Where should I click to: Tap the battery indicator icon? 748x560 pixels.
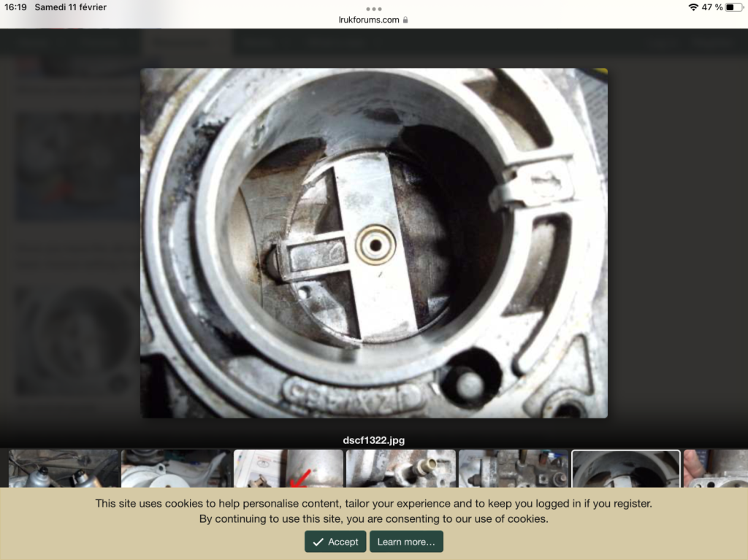tap(734, 7)
